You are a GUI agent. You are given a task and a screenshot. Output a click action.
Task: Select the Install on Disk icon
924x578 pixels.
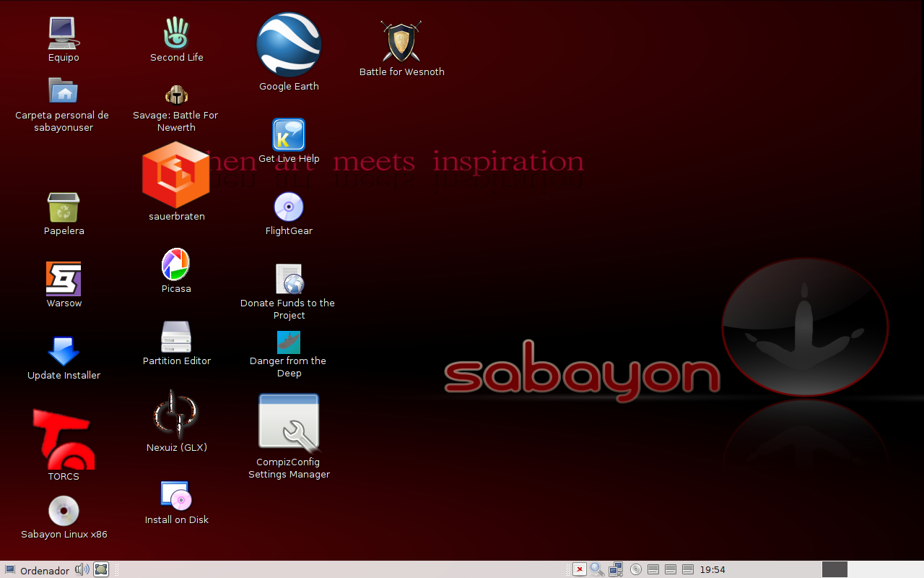176,496
